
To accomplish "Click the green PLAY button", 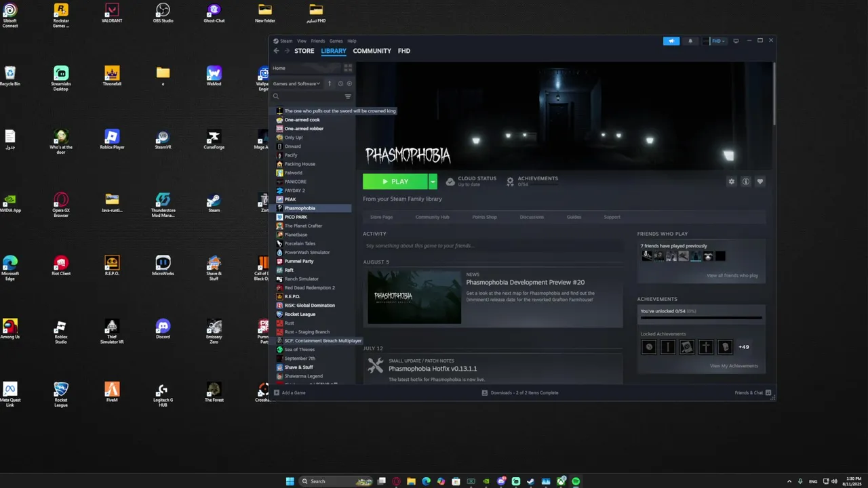I will 395,182.
